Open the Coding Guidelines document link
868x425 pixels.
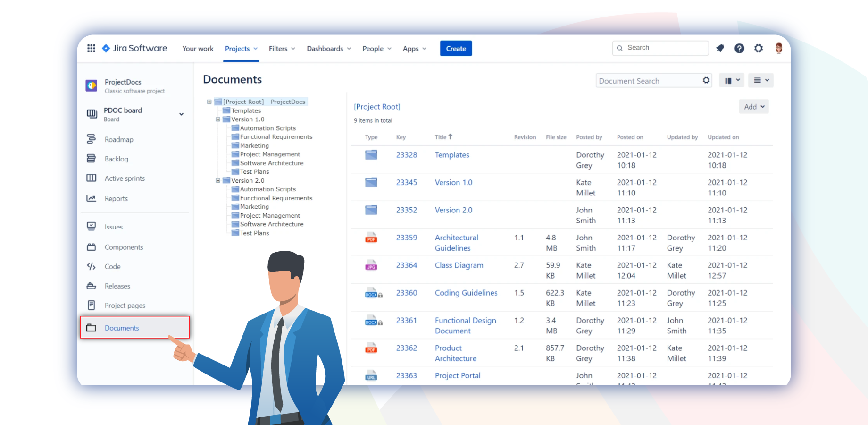(x=466, y=293)
